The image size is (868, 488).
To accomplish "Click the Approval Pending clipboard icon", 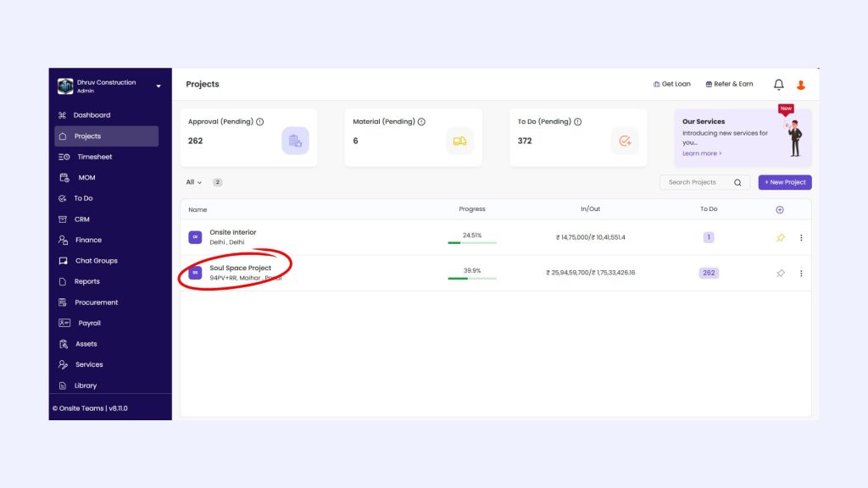I will (x=295, y=141).
